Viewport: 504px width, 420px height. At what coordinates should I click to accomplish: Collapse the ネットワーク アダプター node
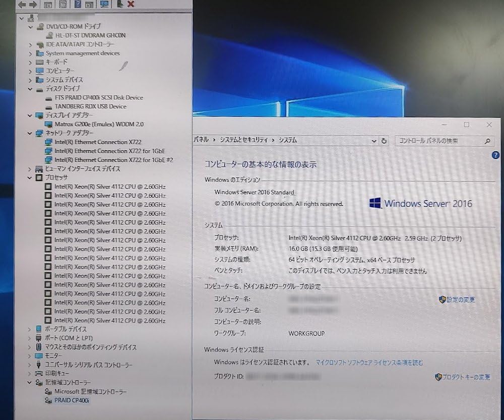click(30, 133)
